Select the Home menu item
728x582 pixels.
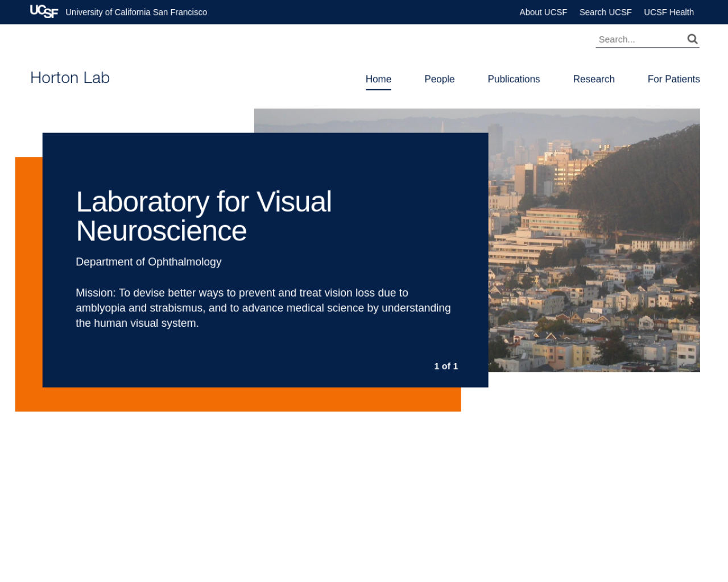[x=378, y=79]
